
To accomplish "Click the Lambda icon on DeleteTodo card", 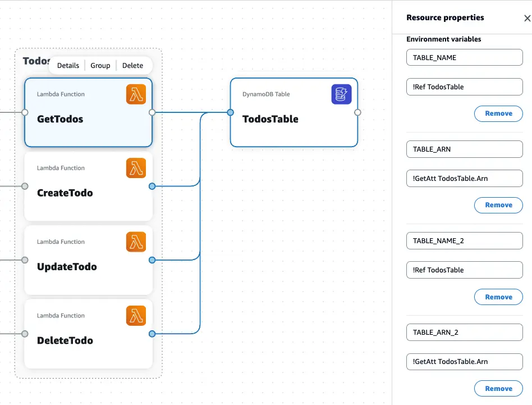I will (136, 316).
